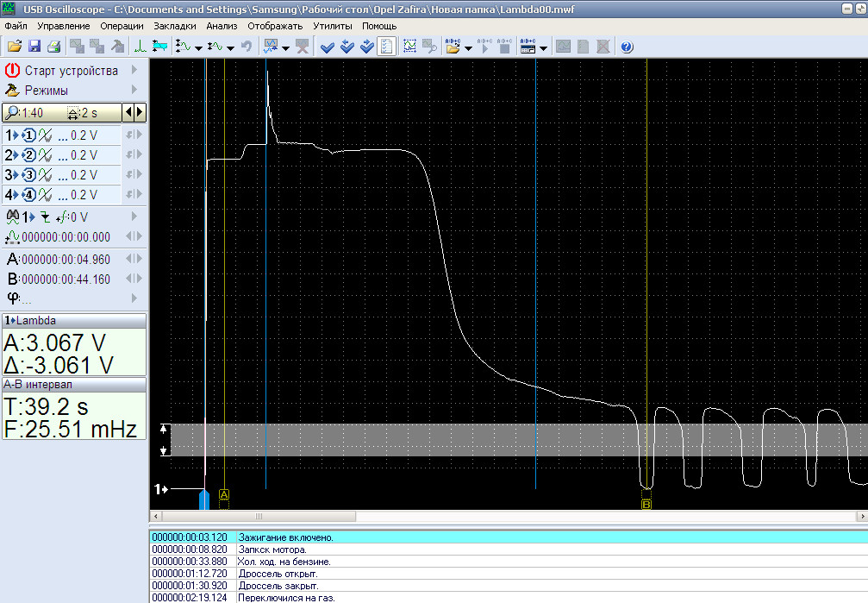Click the horizontal scrollbar thumb under the waveform

tap(258, 516)
